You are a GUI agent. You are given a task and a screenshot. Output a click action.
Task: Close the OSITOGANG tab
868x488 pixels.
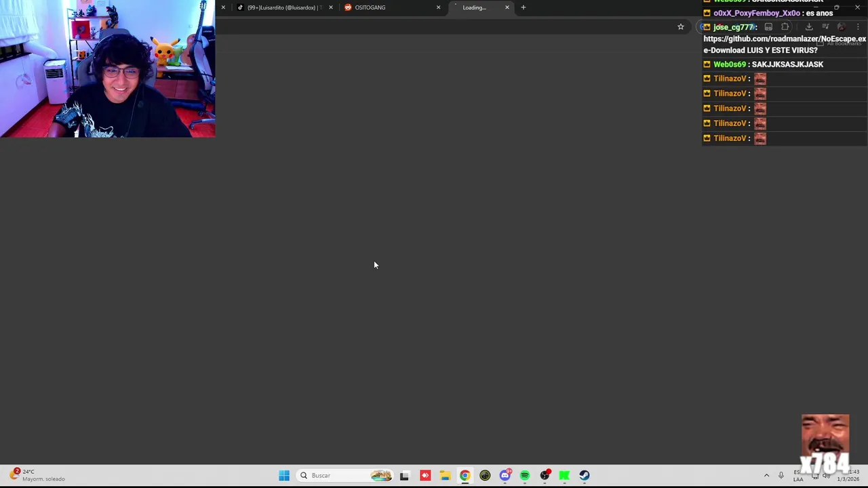tap(438, 7)
